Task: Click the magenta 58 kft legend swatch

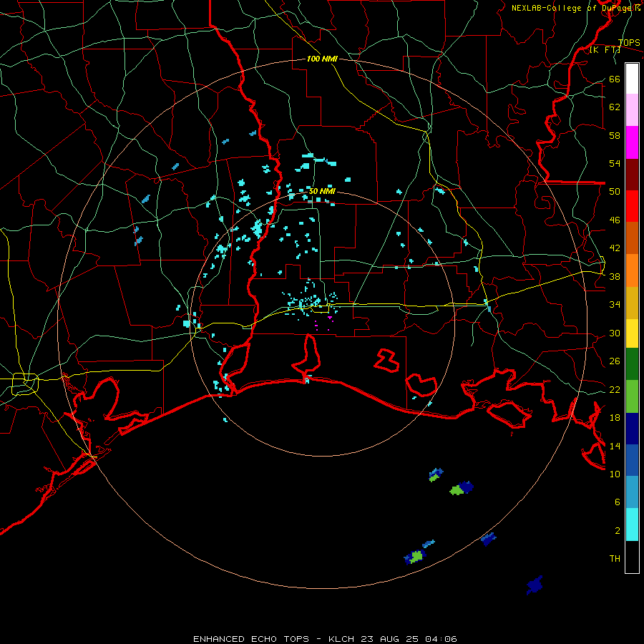Action: pyautogui.click(x=632, y=142)
